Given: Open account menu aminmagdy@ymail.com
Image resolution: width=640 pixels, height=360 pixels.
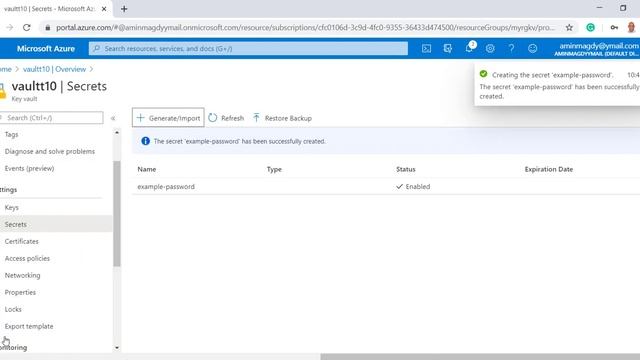Looking at the screenshot, I should 597,49.
